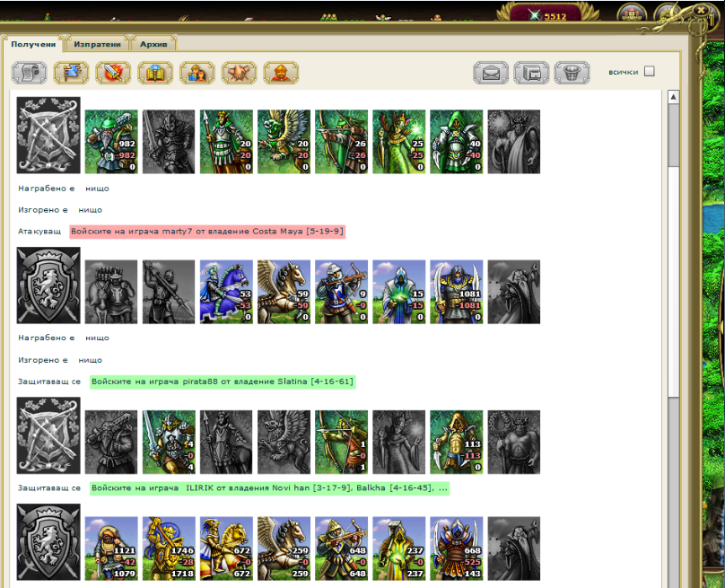Image resolution: width=725 pixels, height=588 pixels.
Task: Click the scrollbar up arrow
Action: pos(673,97)
